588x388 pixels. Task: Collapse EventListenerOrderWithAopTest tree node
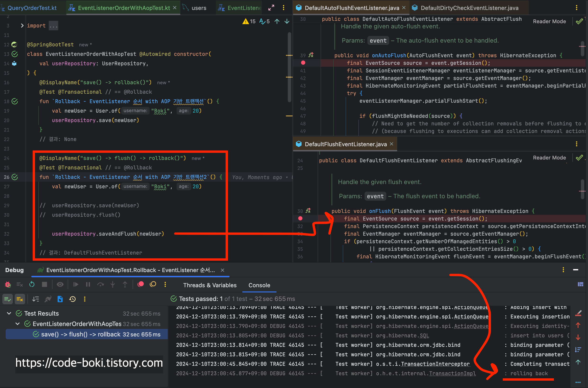(18, 324)
